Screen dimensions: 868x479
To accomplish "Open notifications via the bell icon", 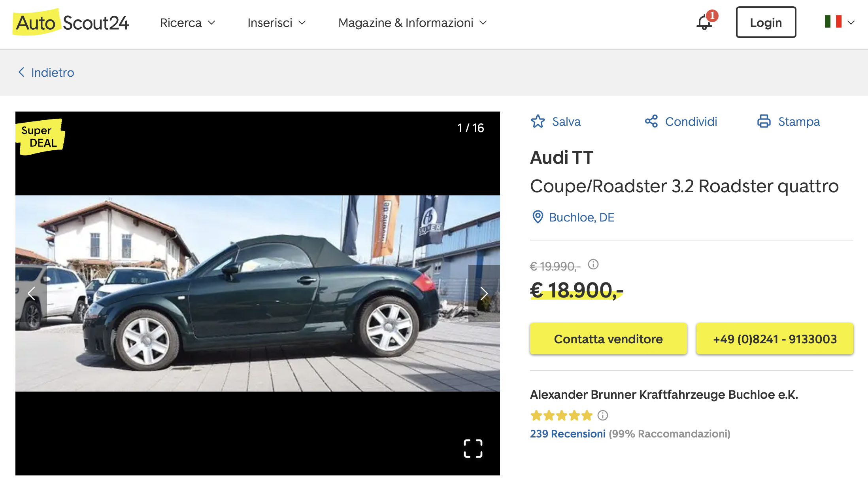I will [704, 23].
